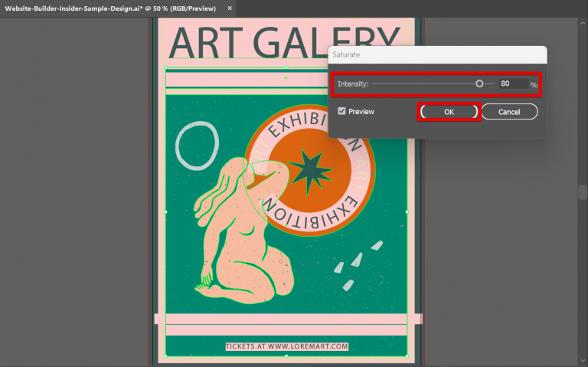
Task: Click the scroll down arrow at bottom right
Action: pyautogui.click(x=583, y=359)
